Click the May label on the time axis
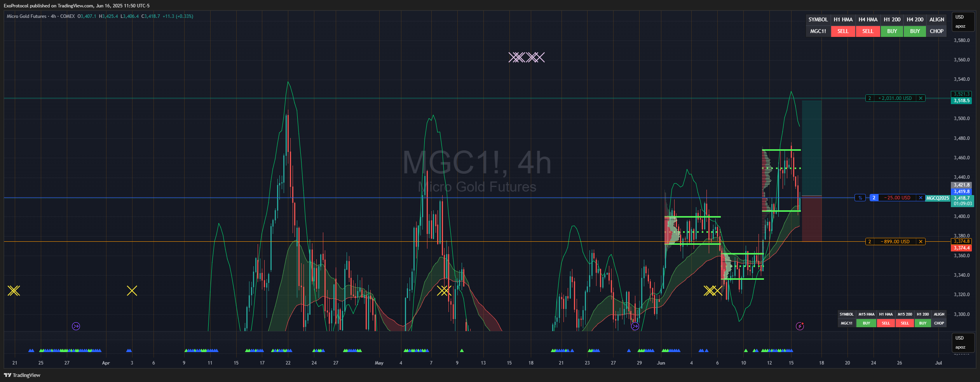 click(x=379, y=363)
